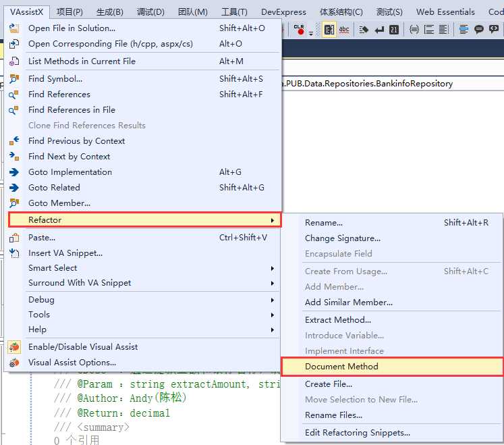Open the 体系结构(C) menu
The height and width of the screenshot is (445, 504).
click(341, 12)
